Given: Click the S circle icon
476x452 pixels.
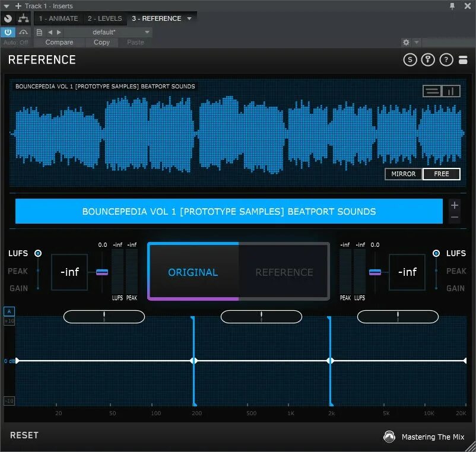Looking at the screenshot, I should click(410, 60).
